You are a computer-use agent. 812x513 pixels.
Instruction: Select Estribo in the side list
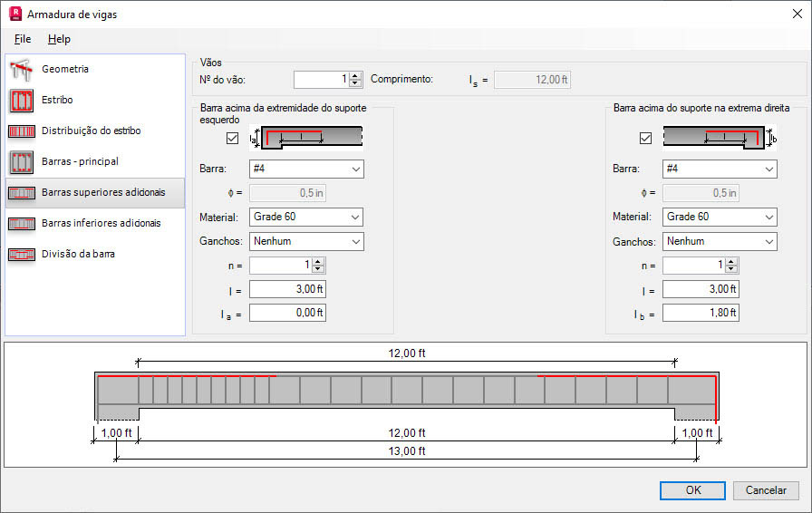pos(95,100)
